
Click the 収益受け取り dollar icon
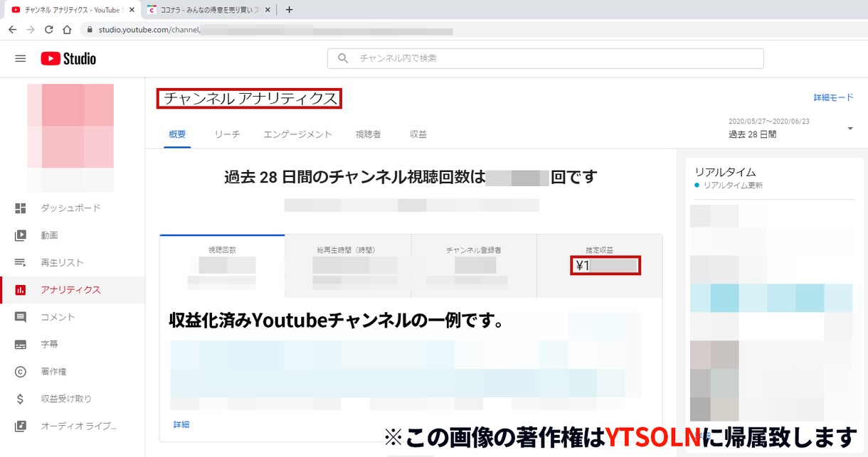pos(21,399)
